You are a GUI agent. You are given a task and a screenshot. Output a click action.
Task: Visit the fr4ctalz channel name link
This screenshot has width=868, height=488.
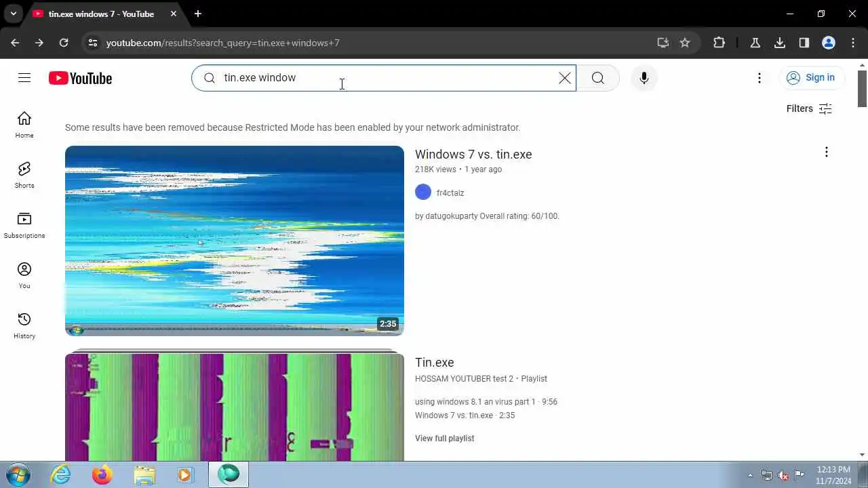pyautogui.click(x=450, y=193)
